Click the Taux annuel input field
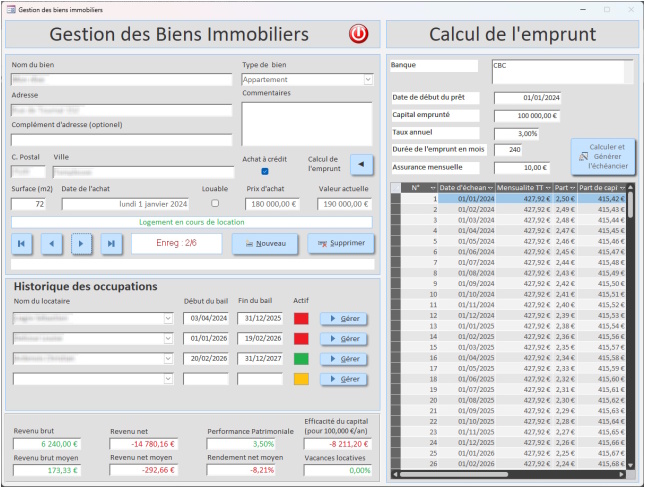Image resolution: width=645 pixels, height=487 pixels. point(516,133)
